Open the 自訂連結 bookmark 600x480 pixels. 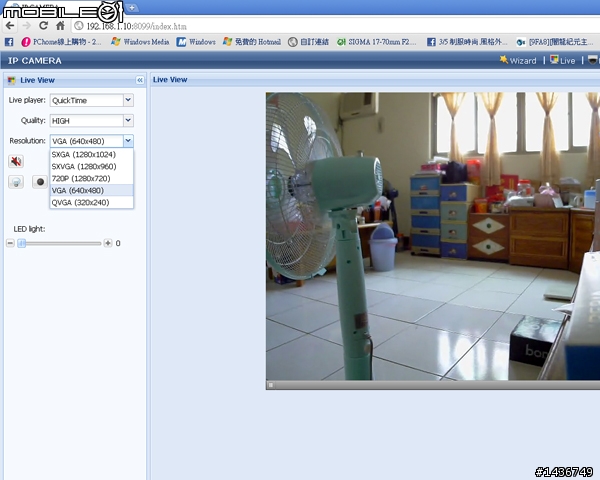click(308, 42)
